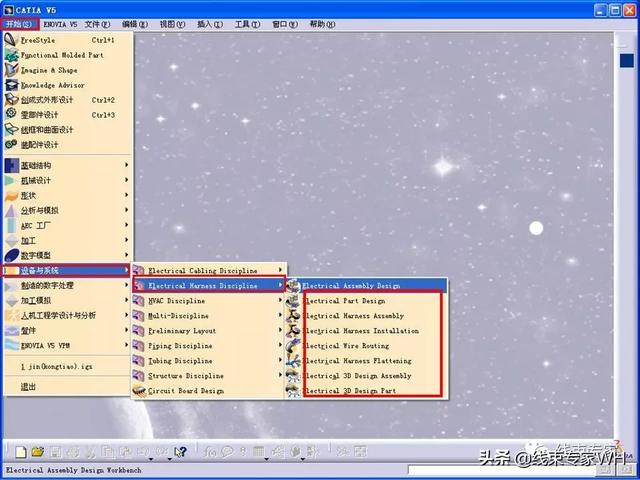Open the Piping Discipline submenu

(x=208, y=346)
